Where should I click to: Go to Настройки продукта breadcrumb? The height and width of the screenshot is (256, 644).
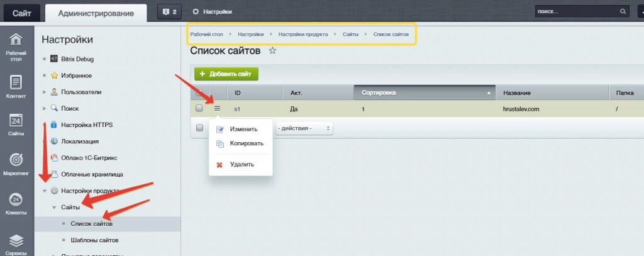click(303, 34)
